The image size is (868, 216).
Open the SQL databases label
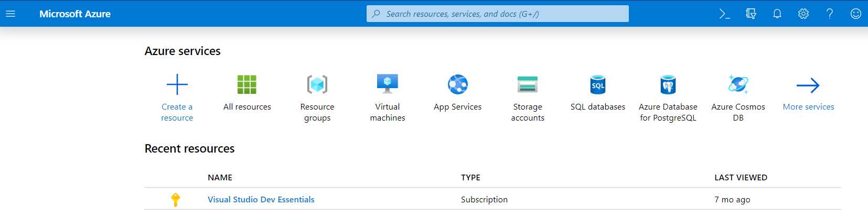pos(598,107)
